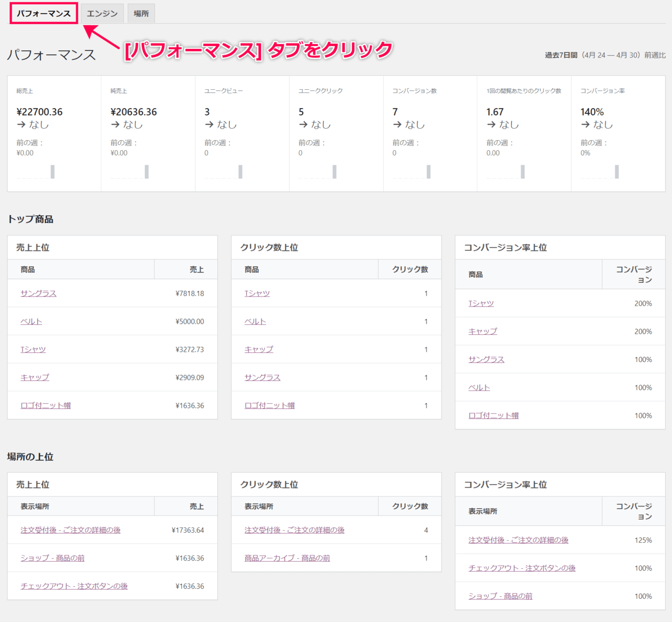Open ロゴ付ニット帽 link in クリック数上位 products
Screen dimensions: 672x622
270,405
